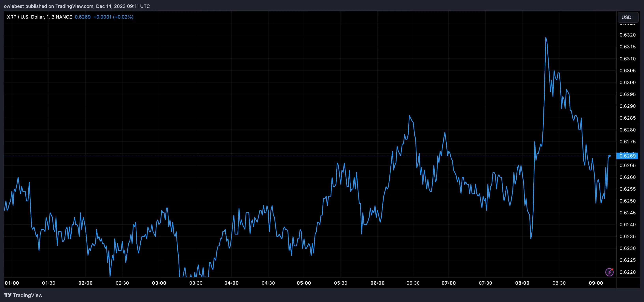The width and height of the screenshot is (644, 302).
Task: Open the timeframe selector from interval number
Action: (48, 17)
